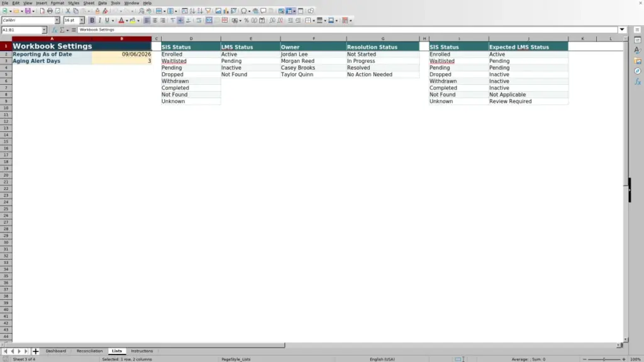Open the font name dropdown
The height and width of the screenshot is (362, 644).
click(x=57, y=20)
